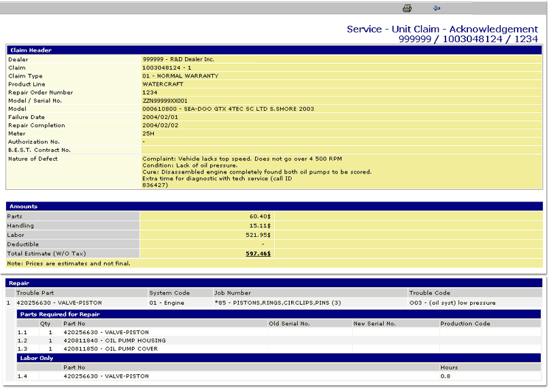Viewport: 553px width, 392px height.
Task: Click the Deductible row label
Action: click(23, 244)
